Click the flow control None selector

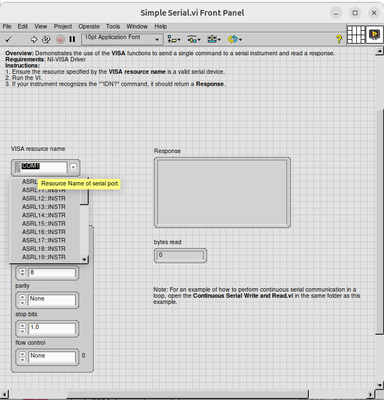tap(52, 356)
